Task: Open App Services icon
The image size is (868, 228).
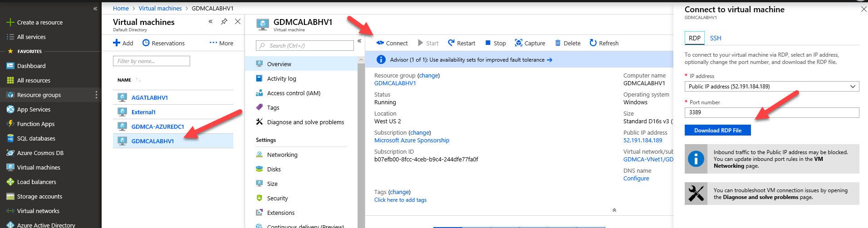Action: coord(10,109)
